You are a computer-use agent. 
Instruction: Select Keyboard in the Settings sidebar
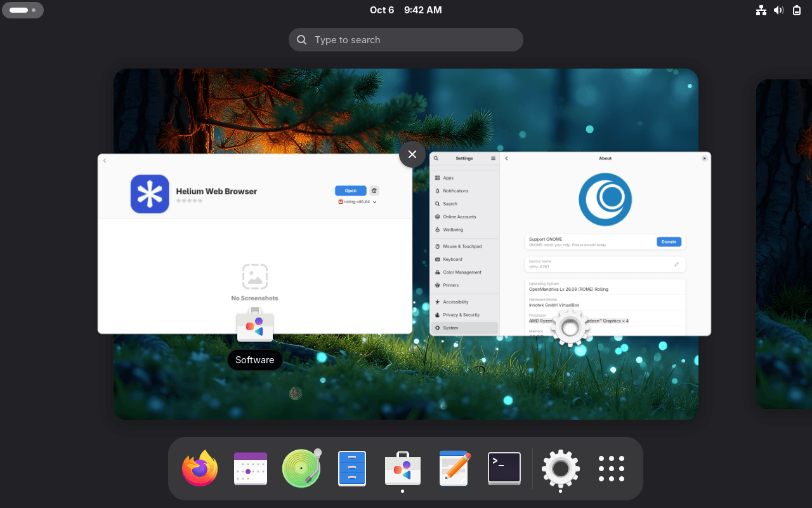coord(465,259)
